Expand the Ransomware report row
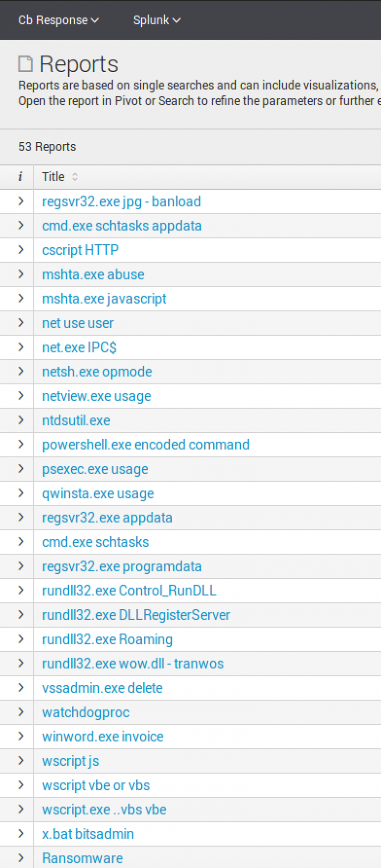This screenshot has height=868, width=381. 21,858
